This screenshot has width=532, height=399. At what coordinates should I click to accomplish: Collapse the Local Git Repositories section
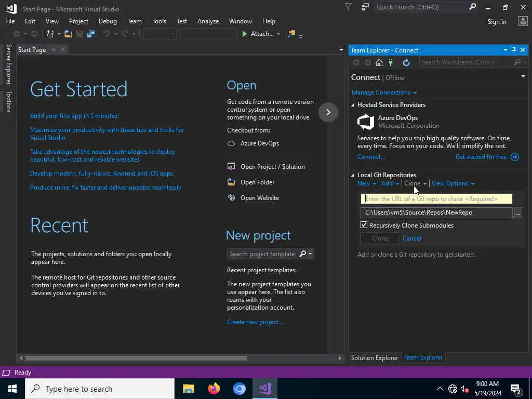[353, 175]
